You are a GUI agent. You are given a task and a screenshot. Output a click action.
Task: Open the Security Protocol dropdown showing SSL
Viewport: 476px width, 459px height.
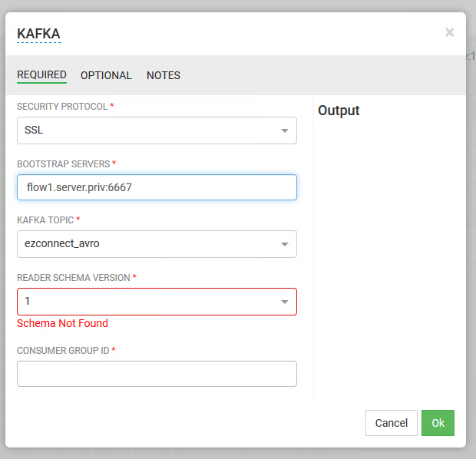146,130
